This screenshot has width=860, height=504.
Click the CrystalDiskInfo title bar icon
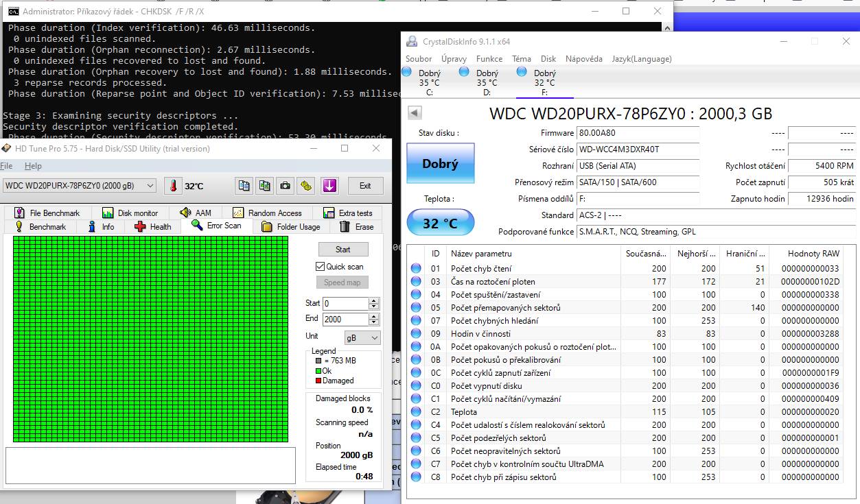pyautogui.click(x=412, y=42)
